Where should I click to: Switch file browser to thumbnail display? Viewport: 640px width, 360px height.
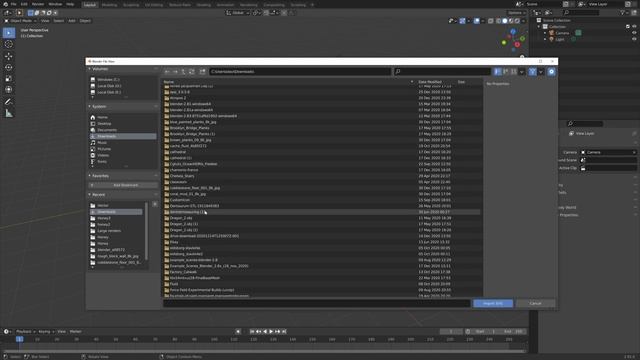[513, 71]
